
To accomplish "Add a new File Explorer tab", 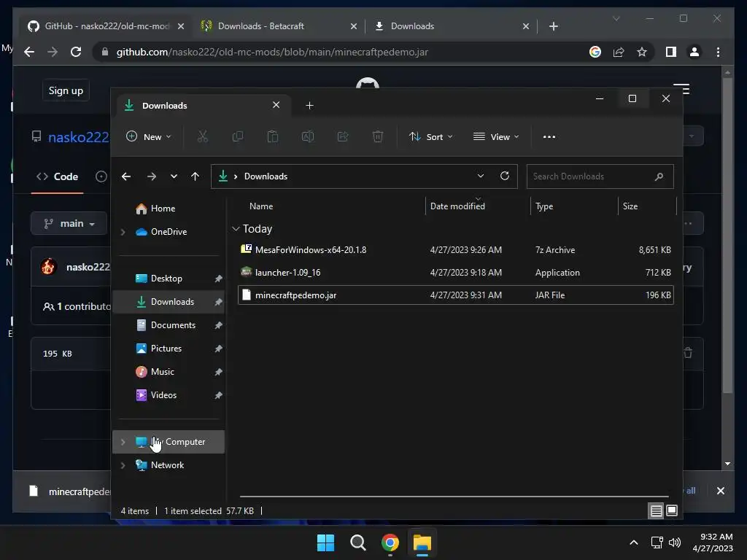I will pos(309,105).
